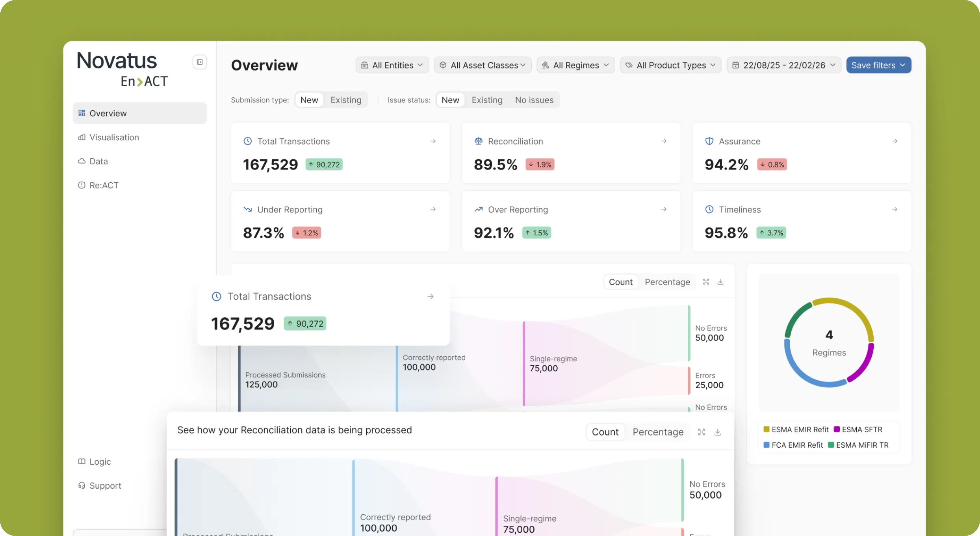Expand All Asset Classes filter

coord(483,65)
